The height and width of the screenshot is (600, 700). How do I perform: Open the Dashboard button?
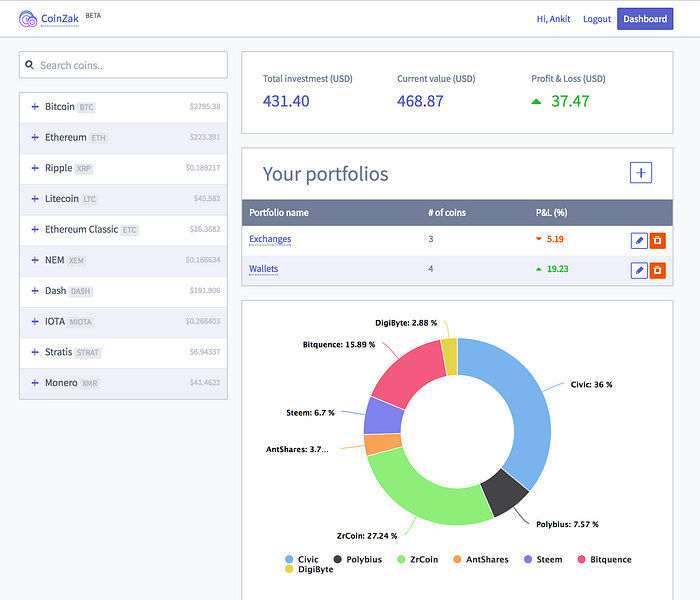[645, 19]
